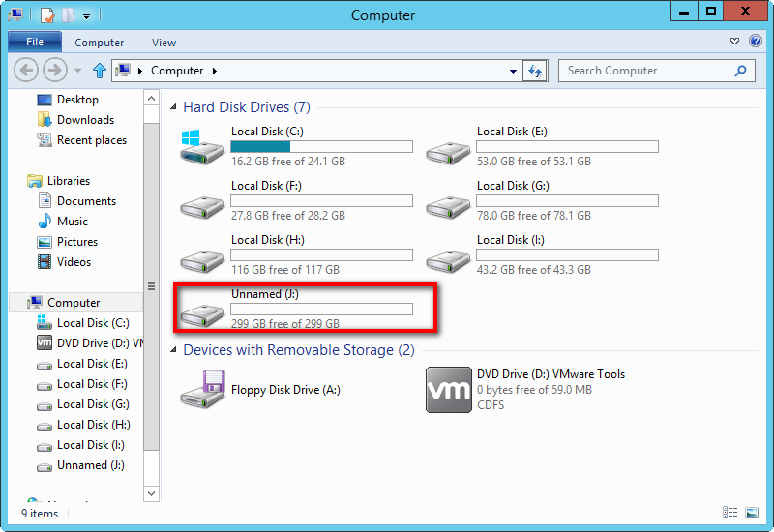Expand the ribbon with the chevron
The width and height of the screenshot is (774, 532).
734,41
